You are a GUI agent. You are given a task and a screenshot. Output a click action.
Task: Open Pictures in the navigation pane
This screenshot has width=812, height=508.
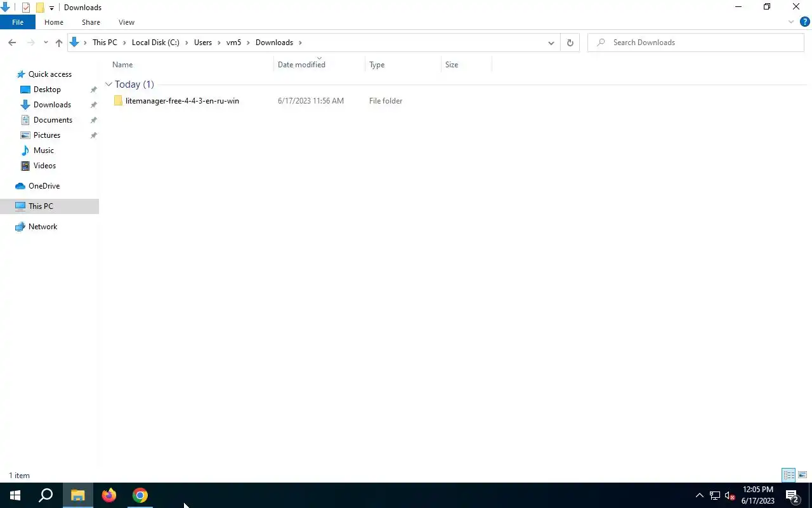(x=47, y=135)
